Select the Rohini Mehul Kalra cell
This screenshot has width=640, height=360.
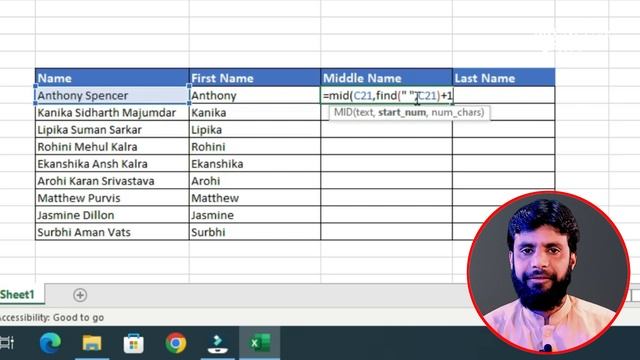(x=112, y=147)
